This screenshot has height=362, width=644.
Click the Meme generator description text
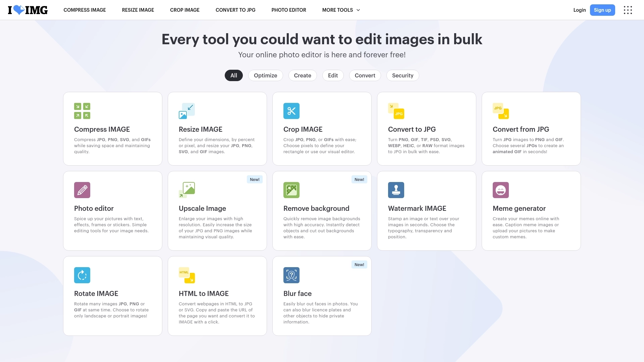[526, 228]
